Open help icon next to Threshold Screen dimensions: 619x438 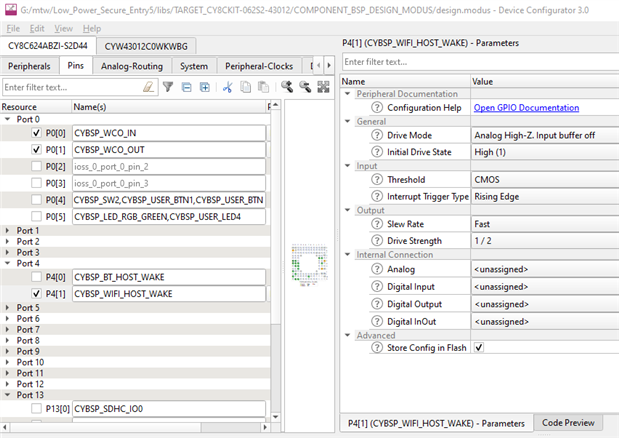point(377,179)
